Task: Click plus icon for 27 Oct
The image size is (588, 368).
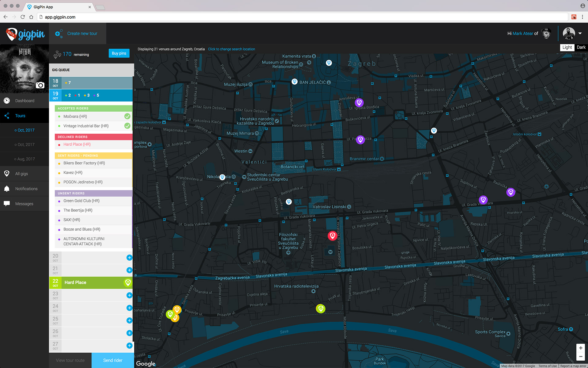Action: click(x=129, y=346)
